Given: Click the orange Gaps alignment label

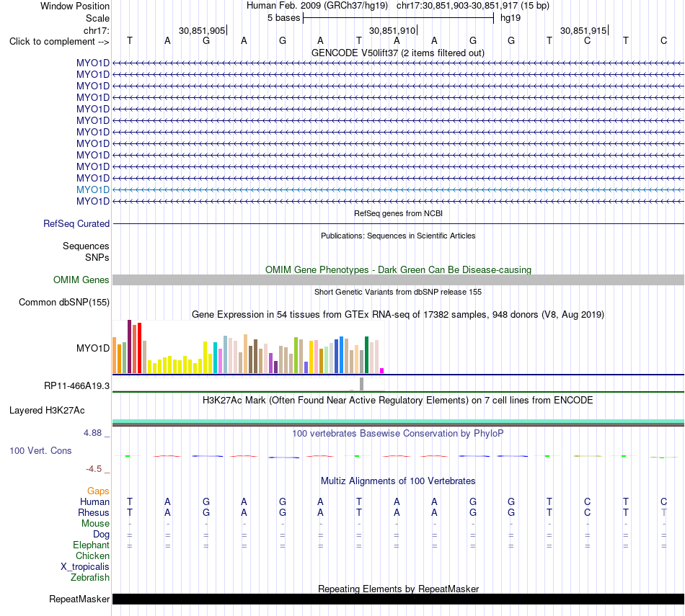Looking at the screenshot, I should pyautogui.click(x=98, y=491).
